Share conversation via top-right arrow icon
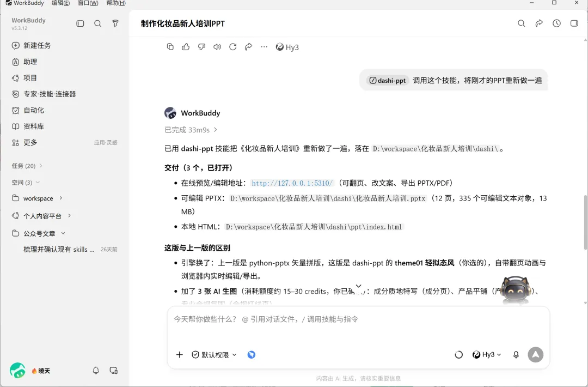Image resolution: width=588 pixels, height=387 pixels. click(539, 23)
